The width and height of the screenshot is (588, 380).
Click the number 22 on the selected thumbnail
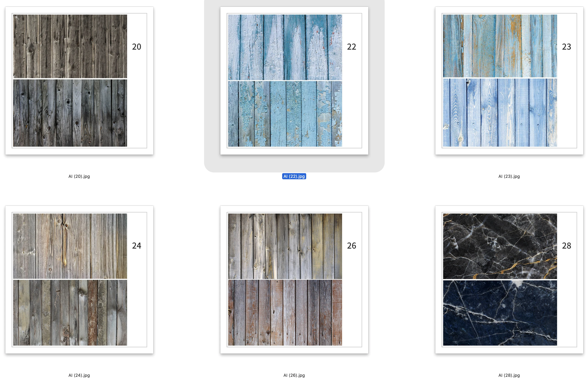point(352,47)
